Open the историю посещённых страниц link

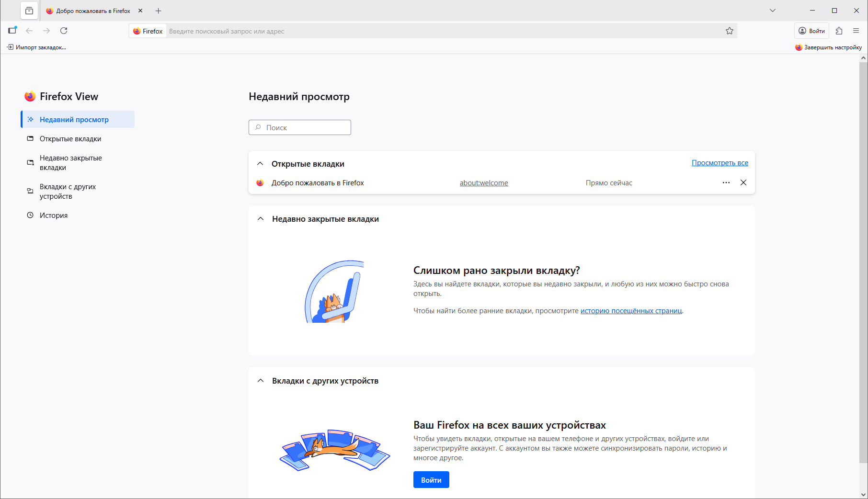tap(631, 311)
